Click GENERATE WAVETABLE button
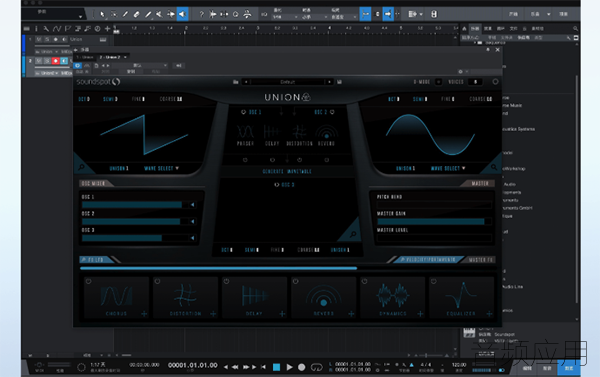The width and height of the screenshot is (600, 377). tap(287, 171)
